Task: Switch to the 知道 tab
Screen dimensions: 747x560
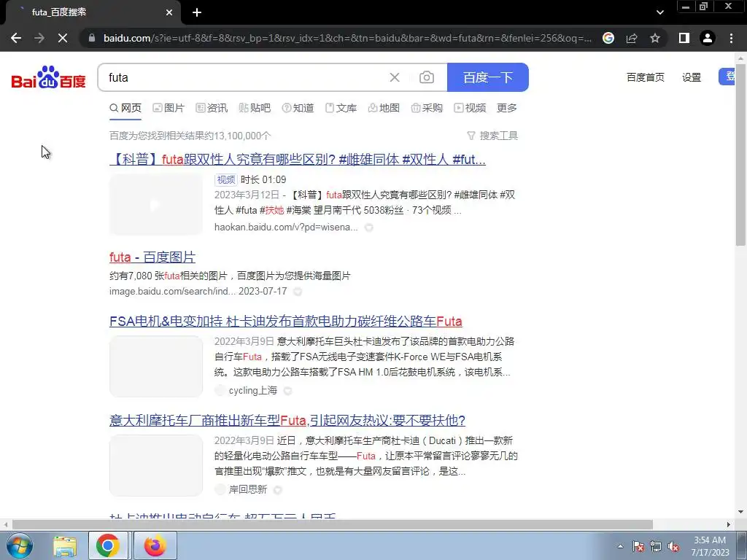Action: (298, 108)
